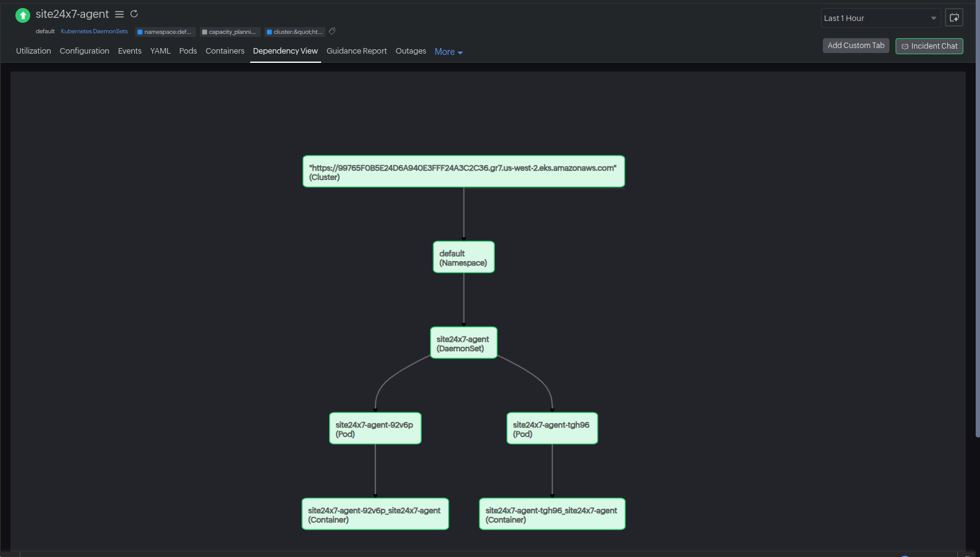Click the refresh icon next to monitor name
This screenshot has width=980, height=557.
coord(134,14)
